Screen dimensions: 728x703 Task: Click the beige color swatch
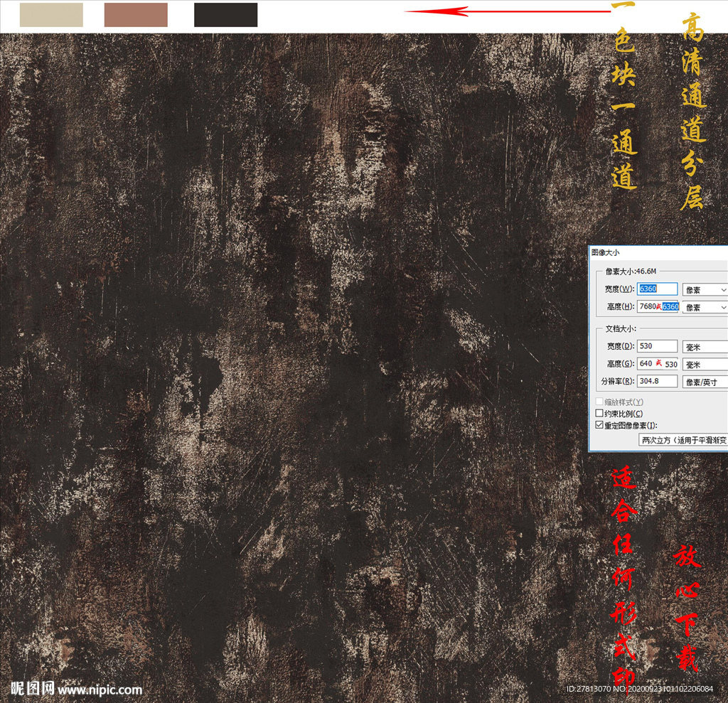pos(51,15)
